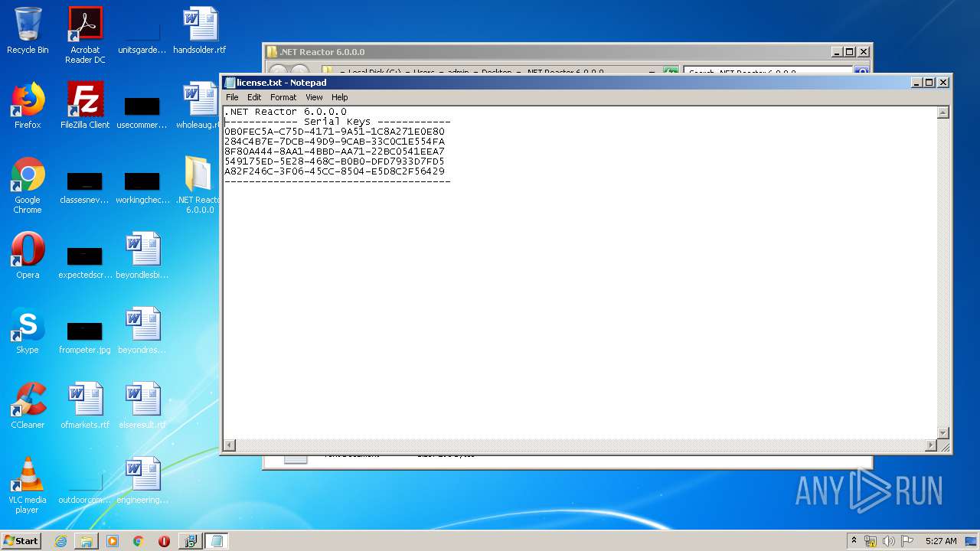Open the Notepad View menu
The image size is (980, 551).
coord(314,97)
